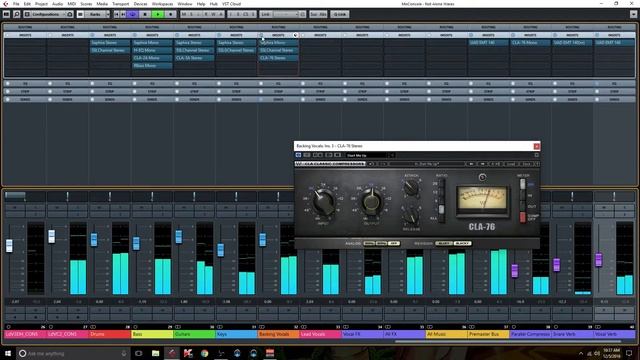
Task: Click the Link button in toolbar
Action: click(x=266, y=14)
